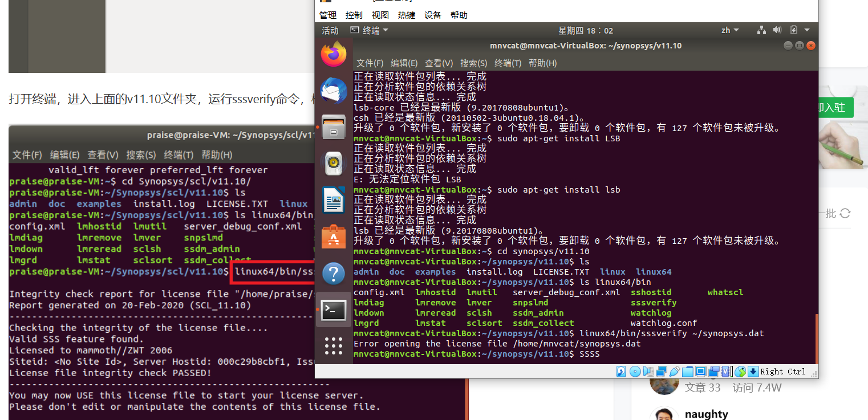Image resolution: width=868 pixels, height=420 pixels.
Task: Open 帮助(H) menu in mnvcat terminal
Action: 543,63
